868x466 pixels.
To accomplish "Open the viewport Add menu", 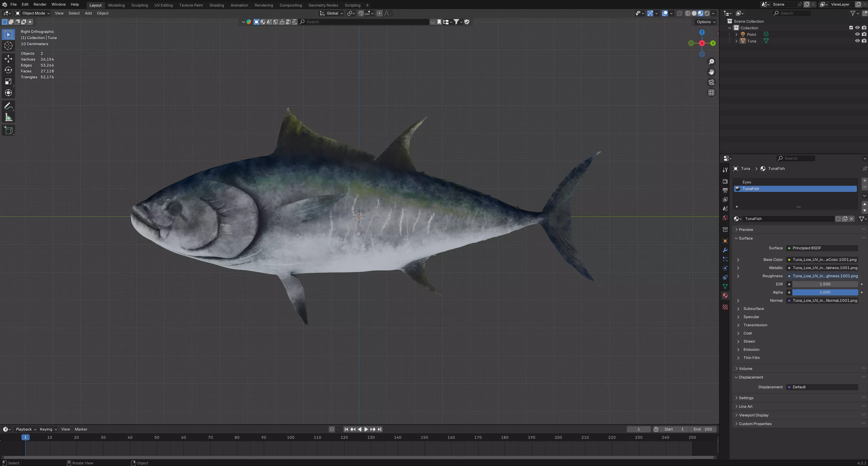I will 88,13.
